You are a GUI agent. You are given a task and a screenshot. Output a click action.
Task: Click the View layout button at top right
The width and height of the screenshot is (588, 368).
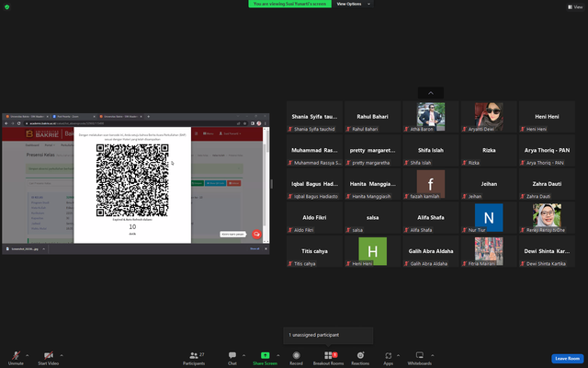pos(575,6)
